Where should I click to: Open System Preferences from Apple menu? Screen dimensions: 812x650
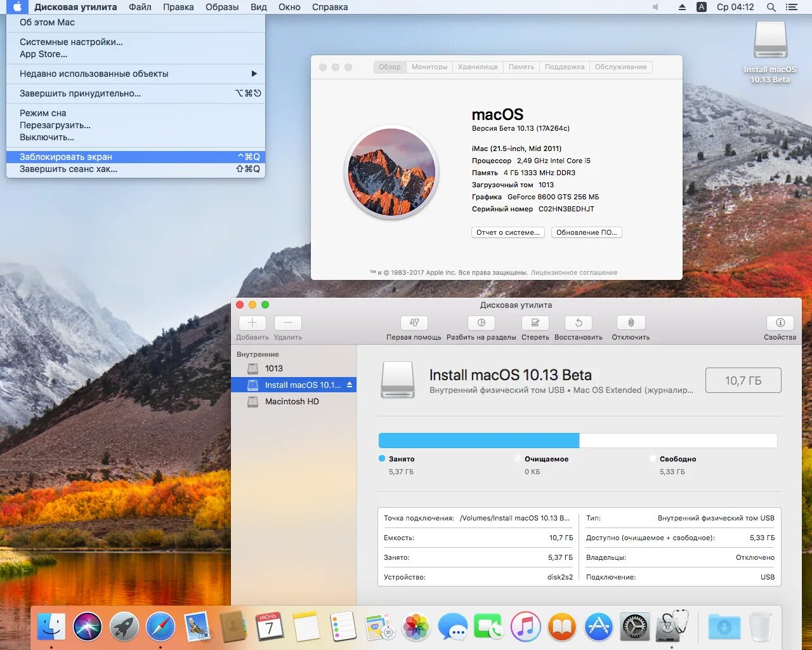(x=136, y=42)
